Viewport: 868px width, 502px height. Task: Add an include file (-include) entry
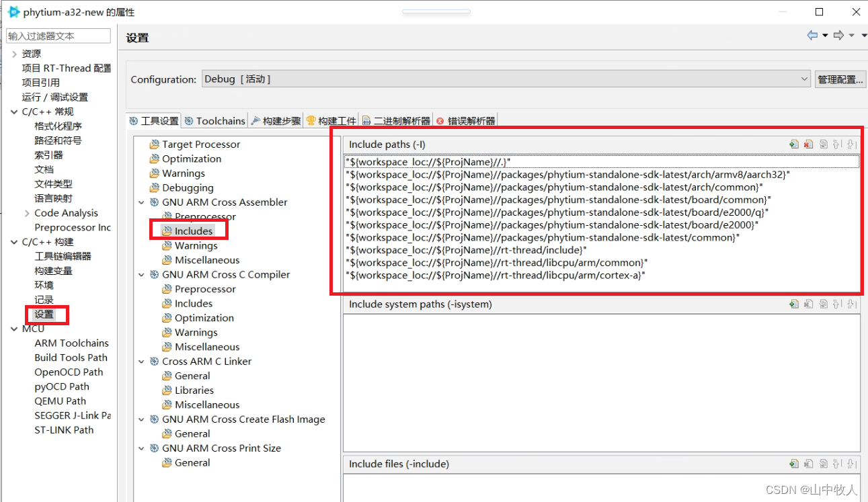794,464
